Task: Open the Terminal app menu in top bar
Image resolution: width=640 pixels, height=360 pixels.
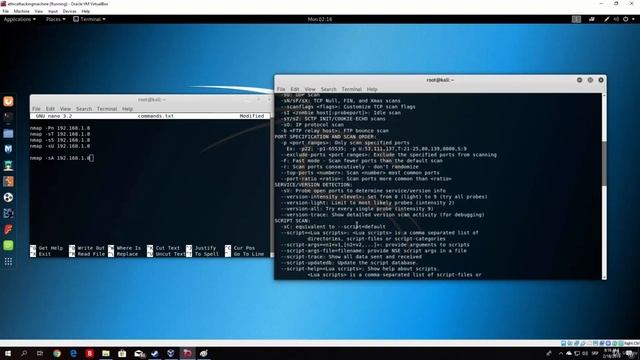Action: [x=89, y=19]
